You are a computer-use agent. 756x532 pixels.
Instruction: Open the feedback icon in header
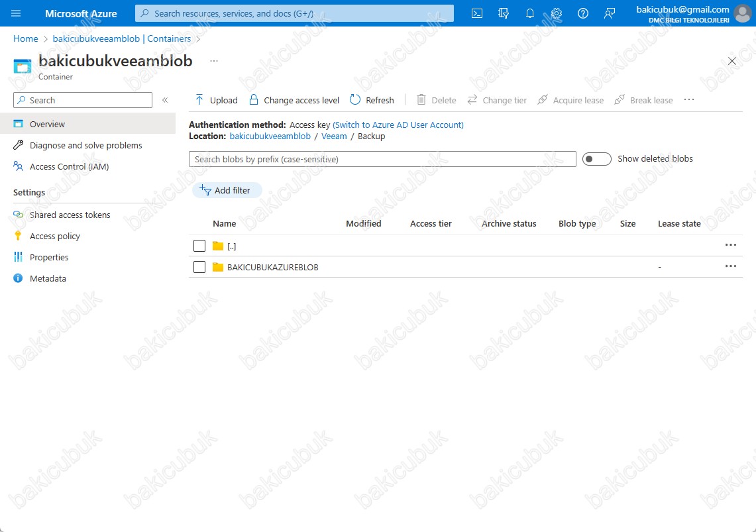click(610, 13)
